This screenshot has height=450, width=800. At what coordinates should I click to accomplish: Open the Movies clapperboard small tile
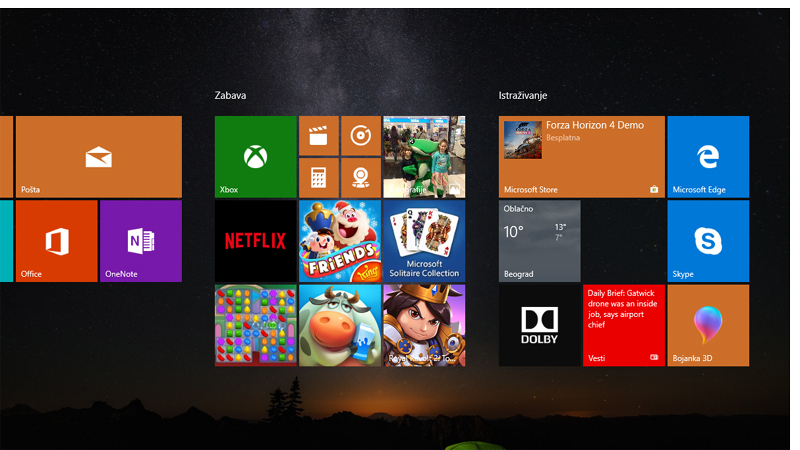pyautogui.click(x=319, y=136)
